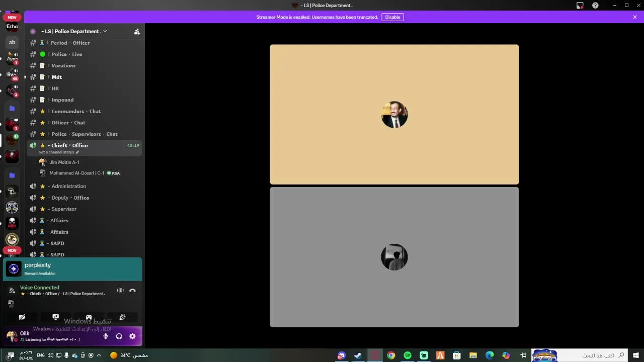Join the Administration voice channel
The image size is (644, 362).
(x=84, y=186)
